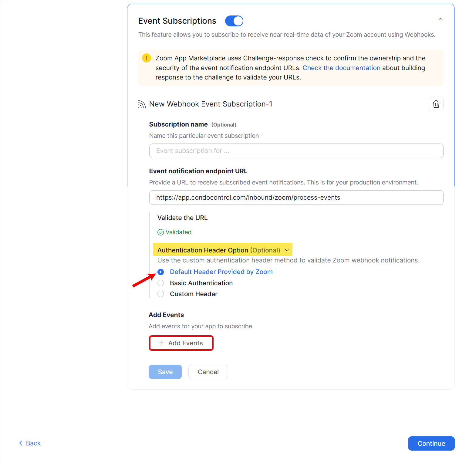Select the Custom Header option
The image size is (476, 460).
coord(160,294)
